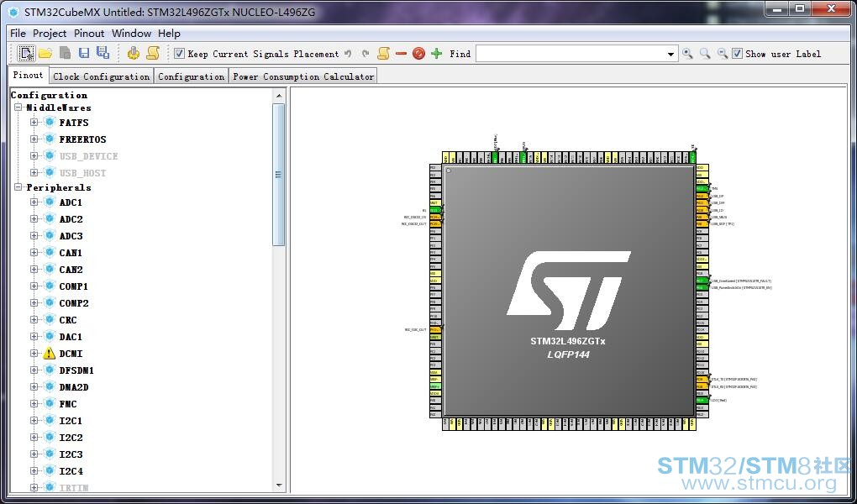
Task: Select CAN2 in the peripherals tree
Action: click(x=71, y=270)
